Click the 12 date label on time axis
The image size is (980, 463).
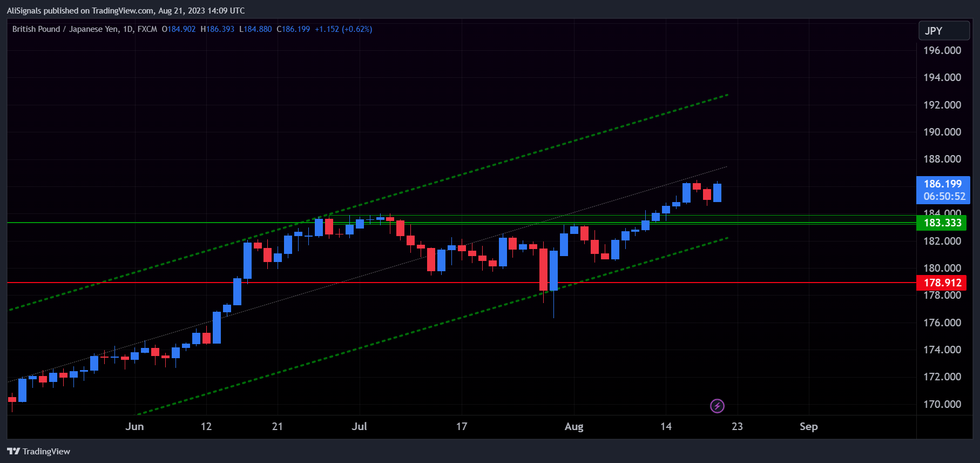coord(206,426)
